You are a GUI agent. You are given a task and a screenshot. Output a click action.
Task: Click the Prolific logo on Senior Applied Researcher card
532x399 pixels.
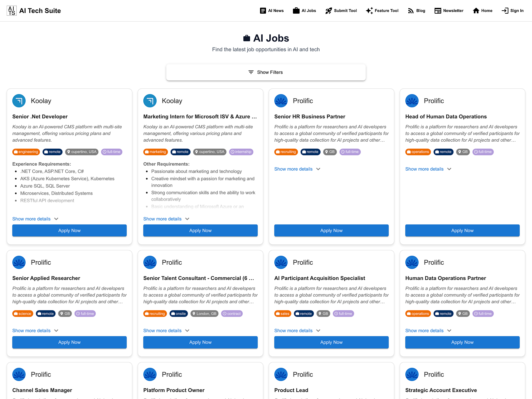point(19,262)
